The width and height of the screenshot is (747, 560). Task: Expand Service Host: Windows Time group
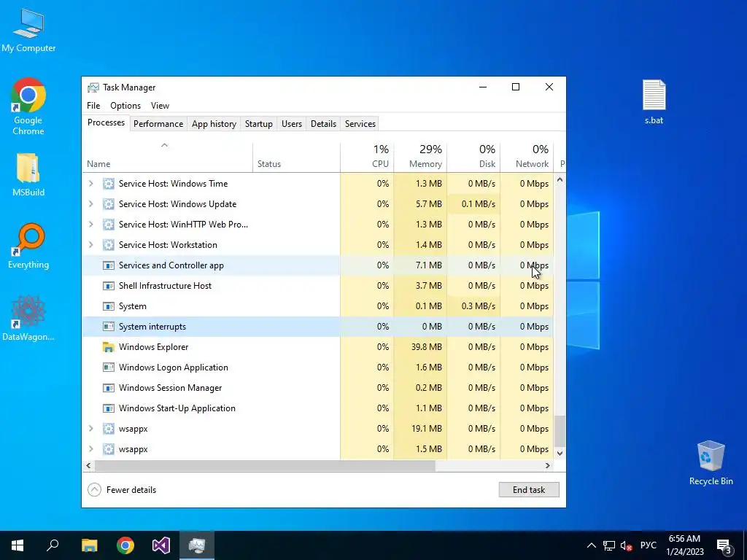(91, 183)
